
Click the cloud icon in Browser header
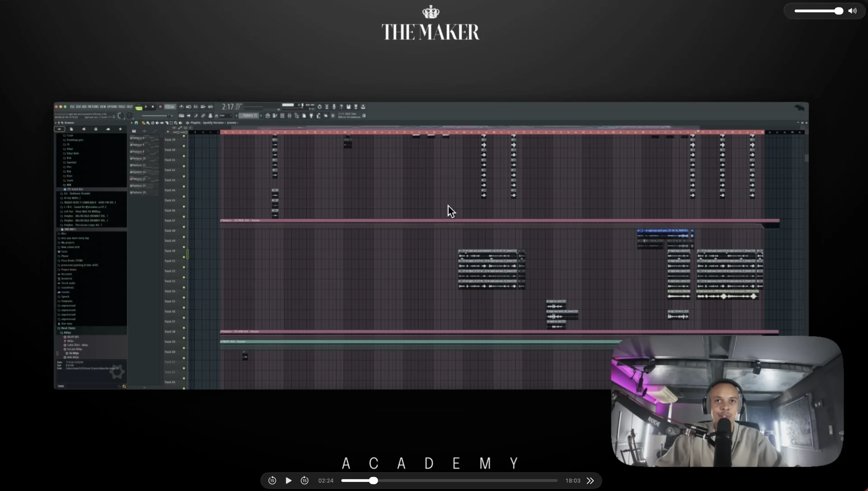[x=108, y=129]
